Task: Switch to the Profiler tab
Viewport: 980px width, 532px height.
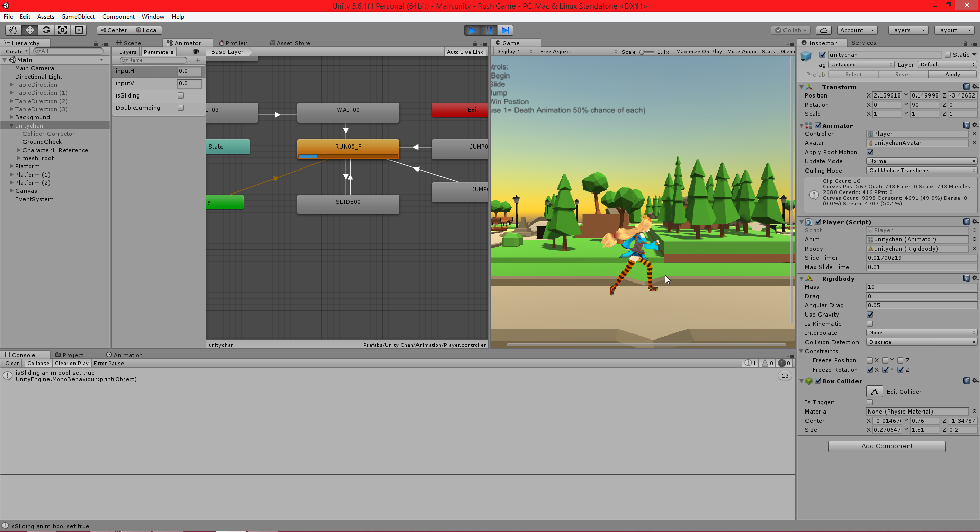Action: (x=233, y=43)
